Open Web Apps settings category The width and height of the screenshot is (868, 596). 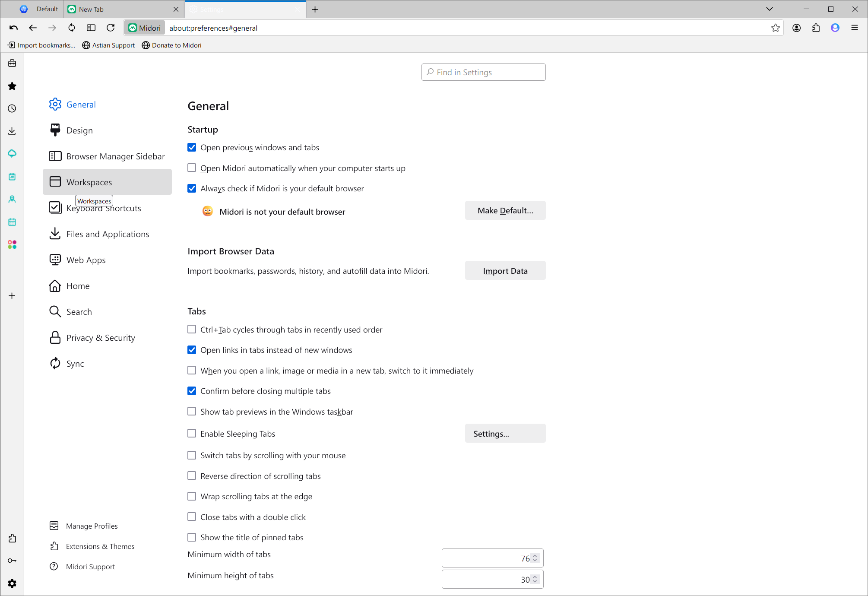tap(107, 260)
